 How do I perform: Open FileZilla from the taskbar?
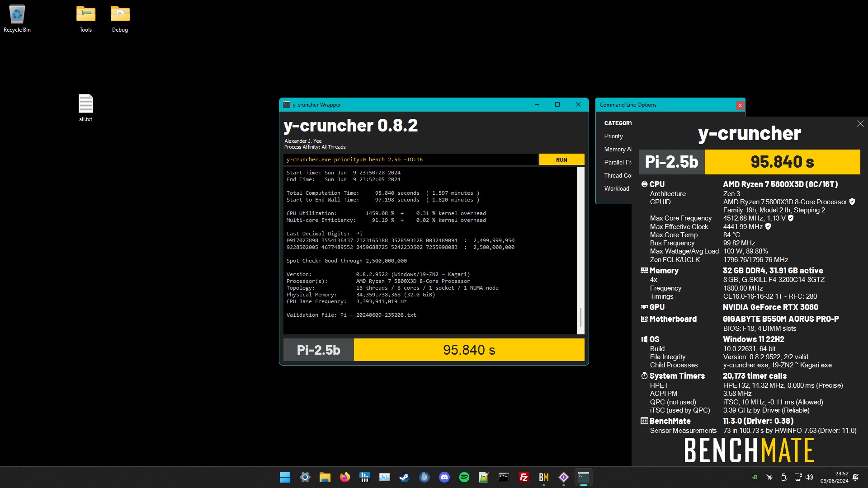coord(524,477)
